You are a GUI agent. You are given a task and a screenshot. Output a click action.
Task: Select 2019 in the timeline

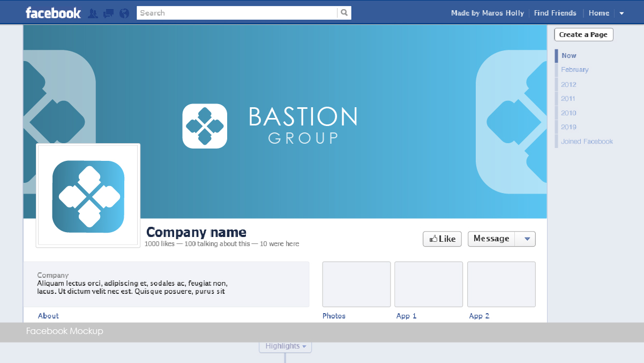[x=568, y=127]
